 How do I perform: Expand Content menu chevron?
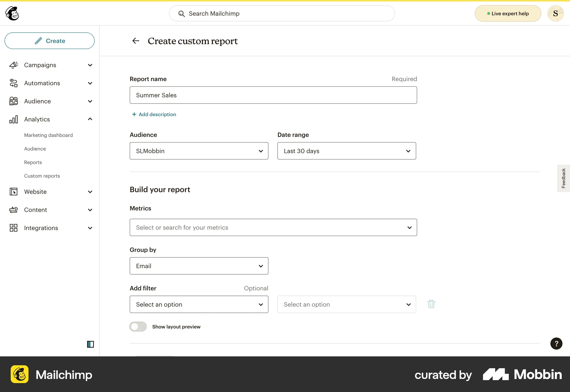click(x=90, y=210)
